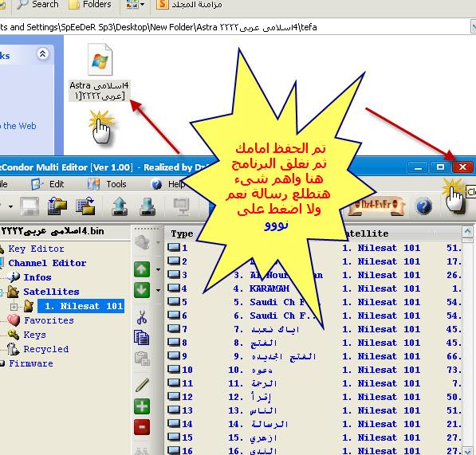The image size is (476, 455).
Task: Click the green plus add icon
Action: [x=142, y=406]
